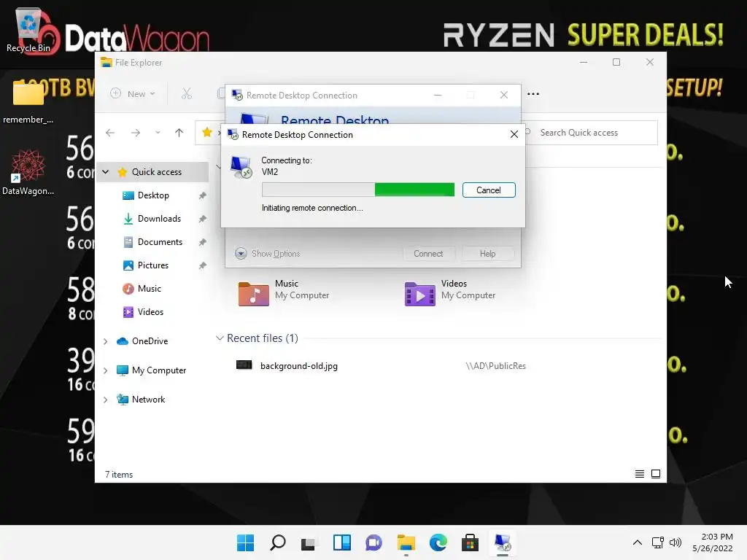Open Task View from taskbar

(x=309, y=542)
